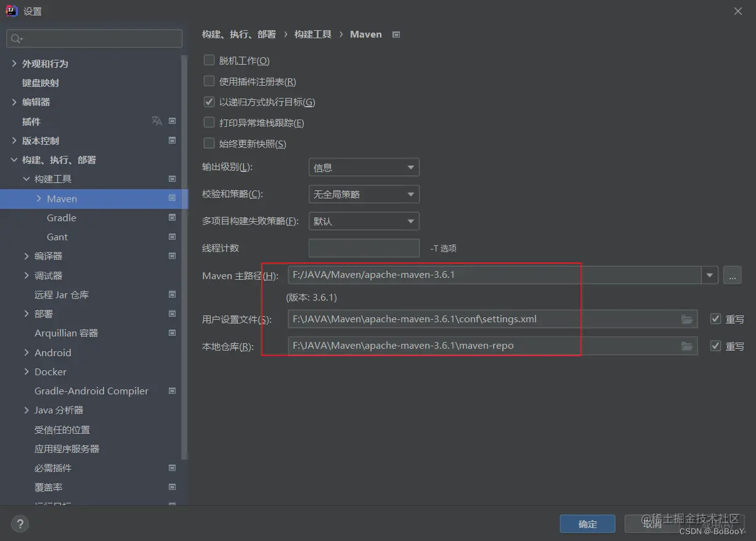Click the 本地仓库 path field
The width and height of the screenshot is (756, 541).
click(x=492, y=346)
